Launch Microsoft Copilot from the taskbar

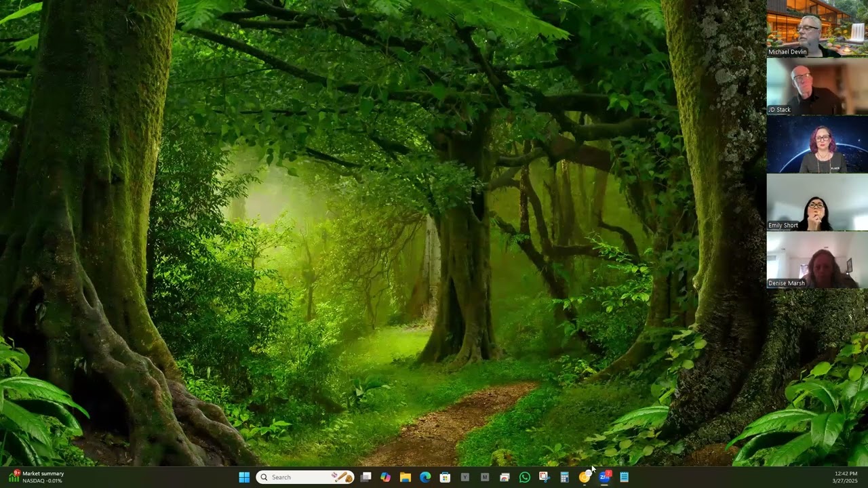[386, 477]
